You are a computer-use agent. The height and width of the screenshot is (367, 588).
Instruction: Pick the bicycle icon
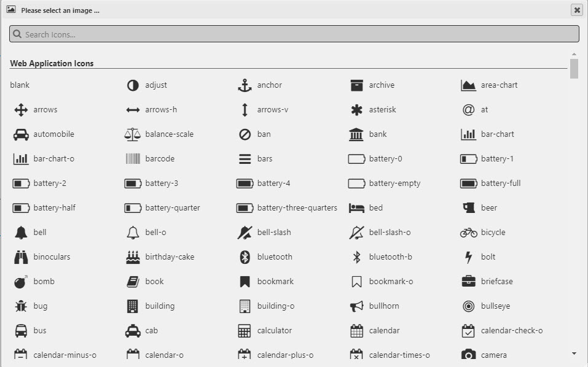[x=468, y=232]
